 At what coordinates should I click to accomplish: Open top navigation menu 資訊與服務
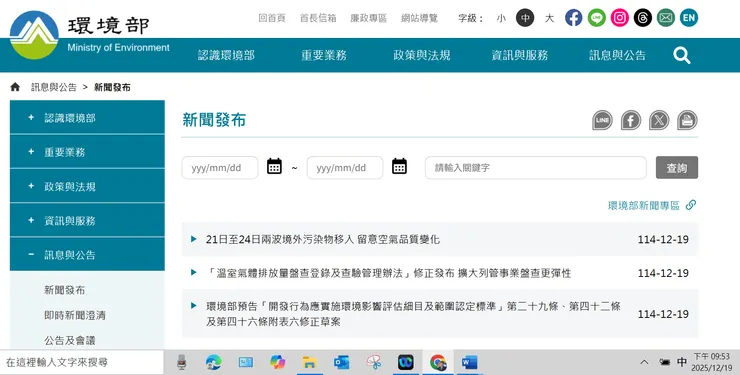coord(520,55)
